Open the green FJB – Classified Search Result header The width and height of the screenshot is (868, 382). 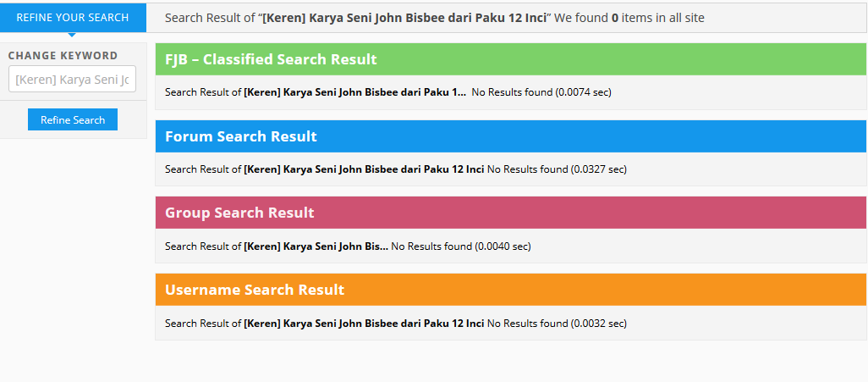[x=510, y=59]
